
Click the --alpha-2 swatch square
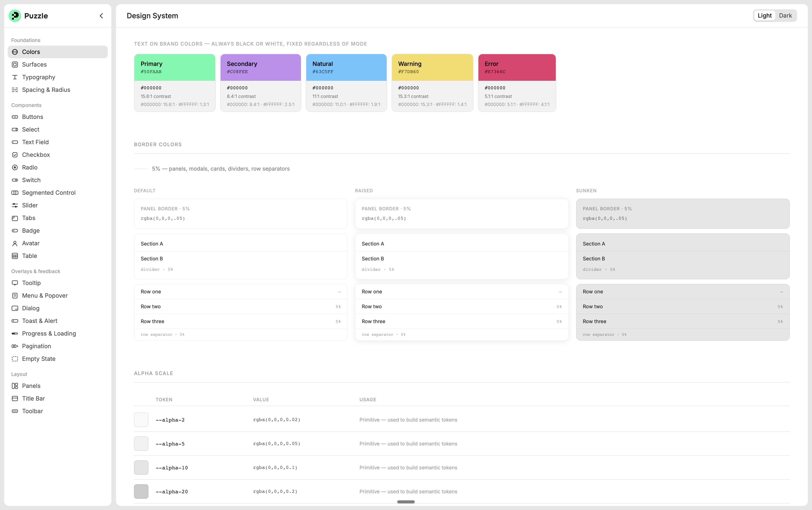(141, 420)
